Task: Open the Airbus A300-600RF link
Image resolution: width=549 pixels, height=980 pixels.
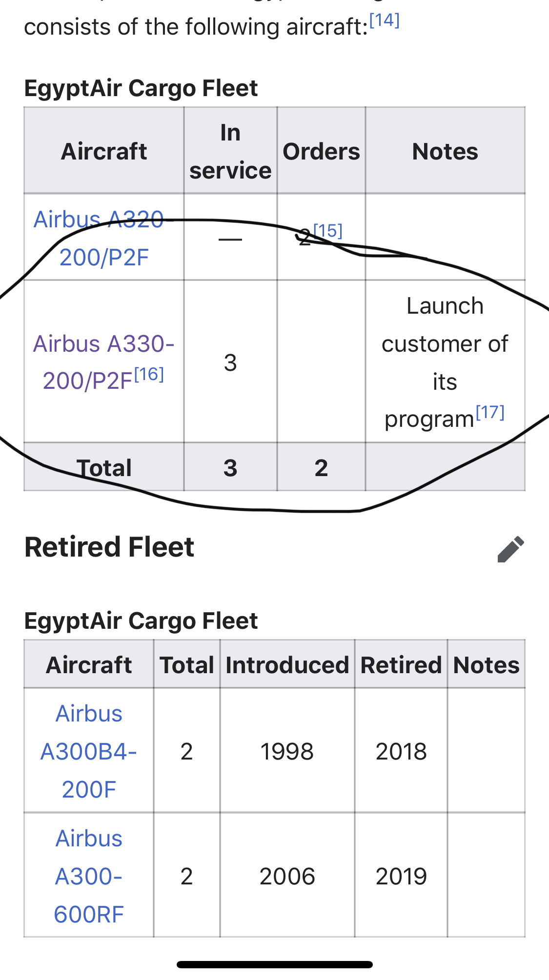Action: tap(89, 876)
